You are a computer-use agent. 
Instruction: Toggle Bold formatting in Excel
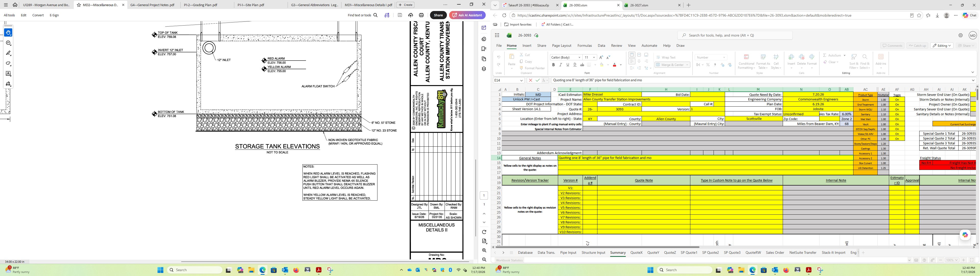(553, 65)
